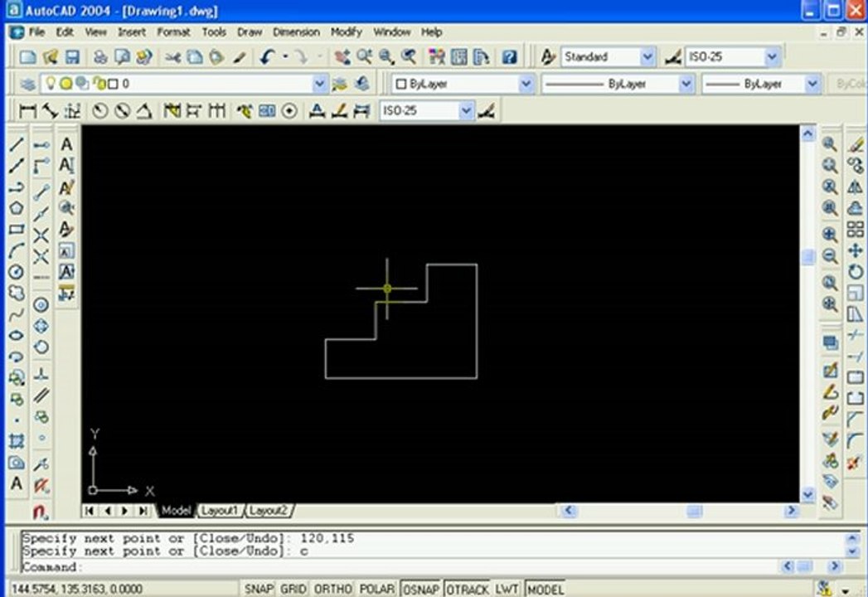The width and height of the screenshot is (868, 597).
Task: Toggle layer 0 on/off lightbulb
Action: (51, 83)
